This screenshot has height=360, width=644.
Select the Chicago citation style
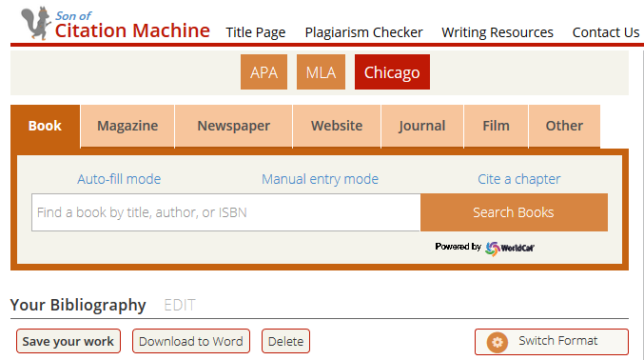(392, 72)
